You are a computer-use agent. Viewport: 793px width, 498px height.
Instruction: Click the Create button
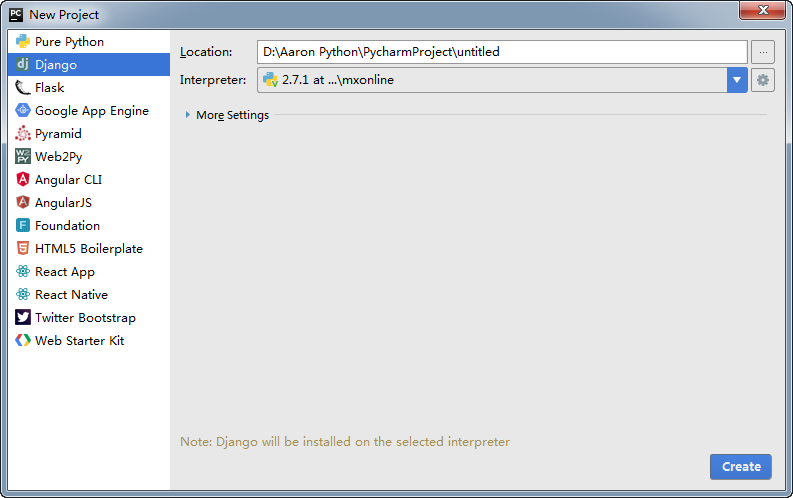tap(740, 467)
